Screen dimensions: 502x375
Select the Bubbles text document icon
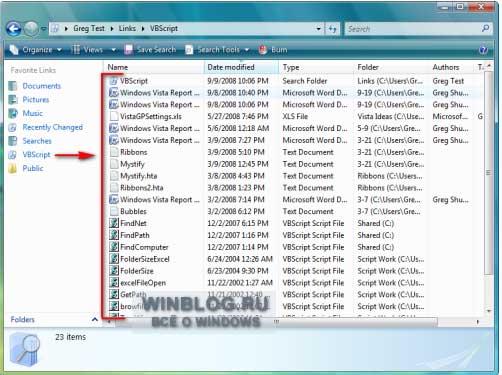[114, 211]
